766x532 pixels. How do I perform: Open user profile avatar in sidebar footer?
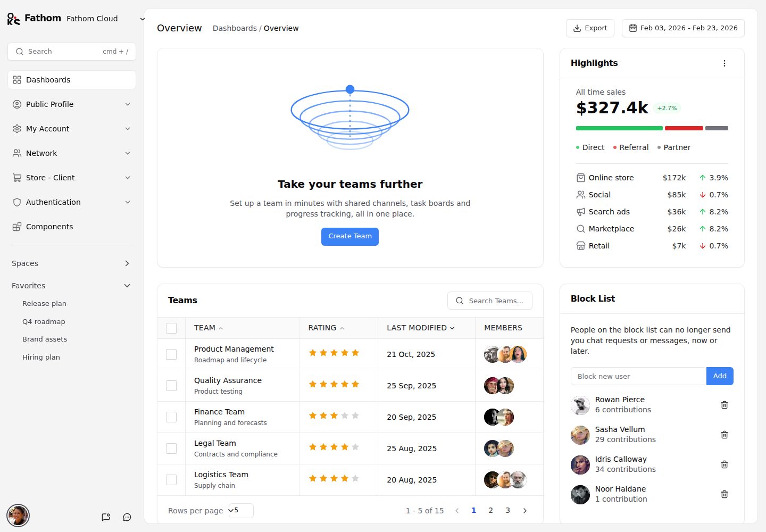(x=18, y=516)
